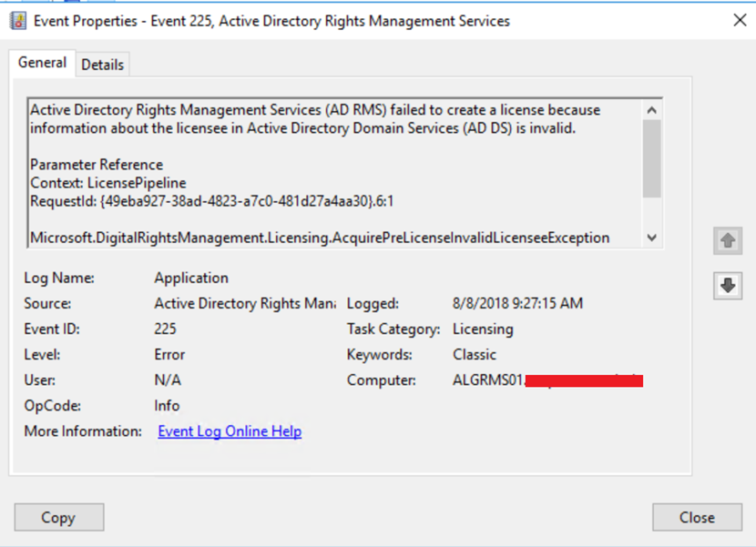Click the Close button

tap(697, 517)
